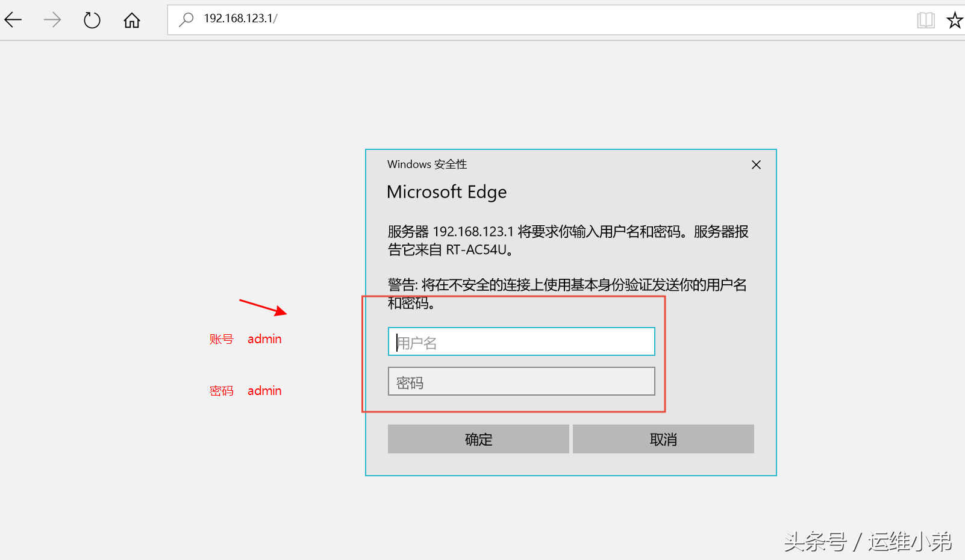Click the 警告 insecure connection warning text
This screenshot has width=965, height=560.
(567, 294)
